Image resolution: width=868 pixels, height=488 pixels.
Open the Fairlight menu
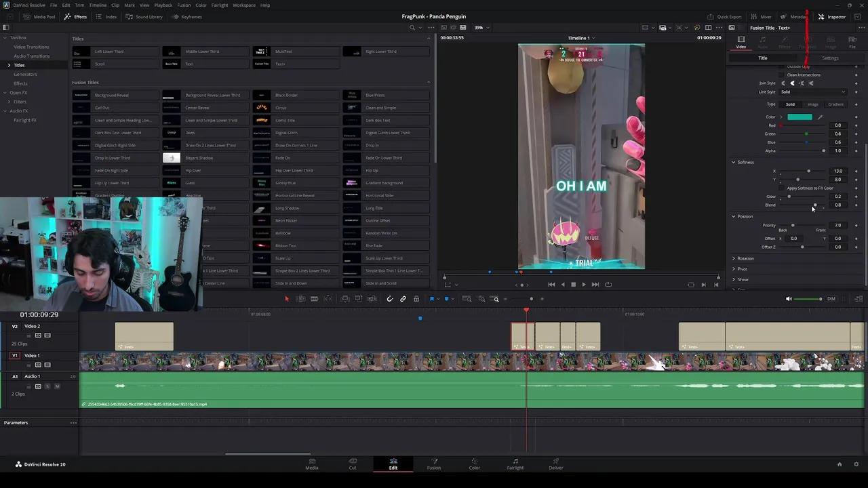(220, 5)
